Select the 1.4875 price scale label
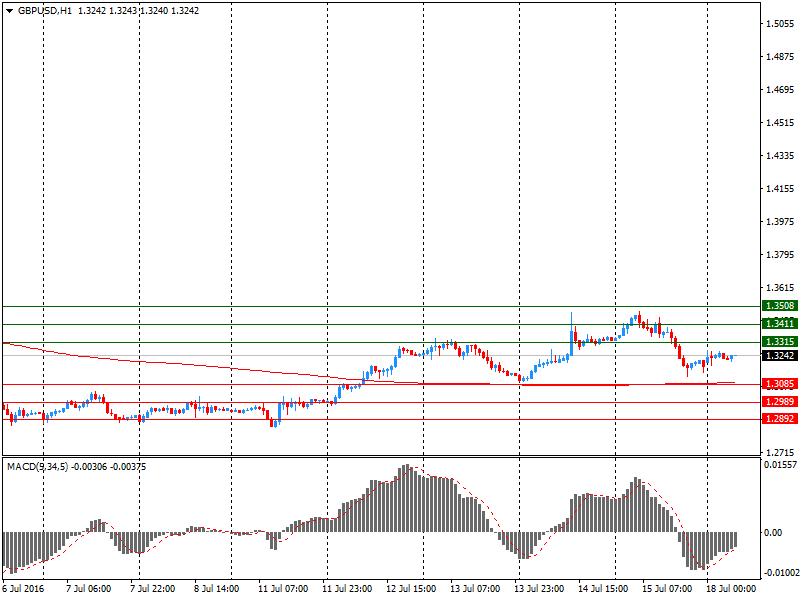The width and height of the screenshot is (800, 600). 780,57
